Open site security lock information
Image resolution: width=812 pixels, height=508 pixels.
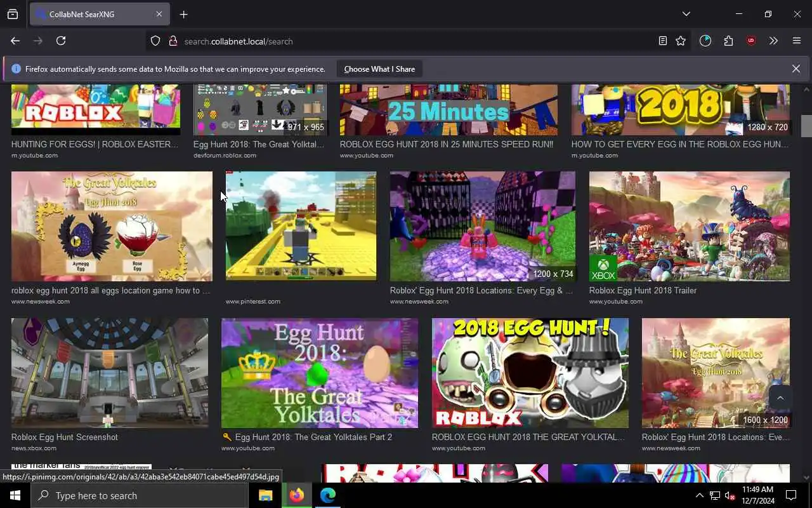(173, 41)
